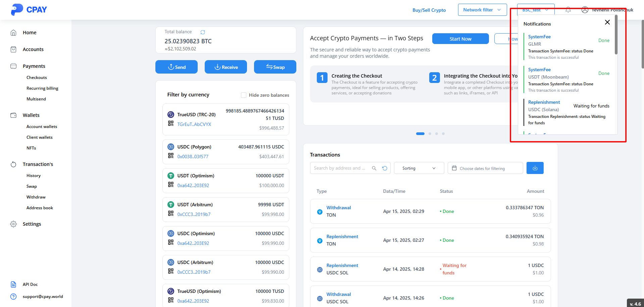The image size is (644, 307).
Task: Click the download transactions icon button
Action: [535, 168]
